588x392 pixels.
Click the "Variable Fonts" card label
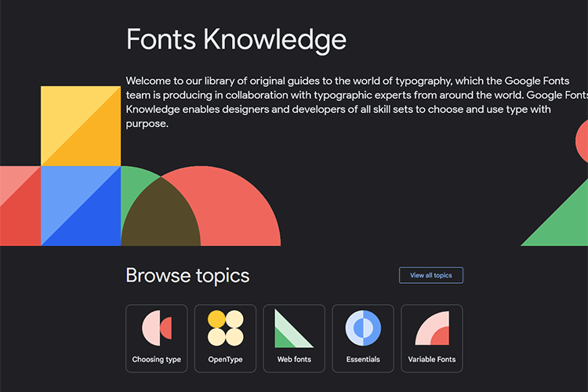[x=431, y=360]
